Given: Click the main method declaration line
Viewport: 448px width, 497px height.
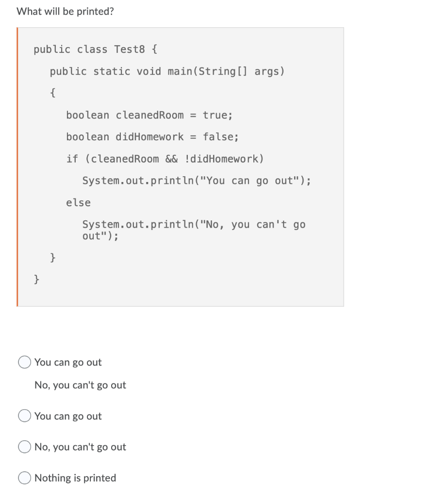Looking at the screenshot, I should point(167,71).
